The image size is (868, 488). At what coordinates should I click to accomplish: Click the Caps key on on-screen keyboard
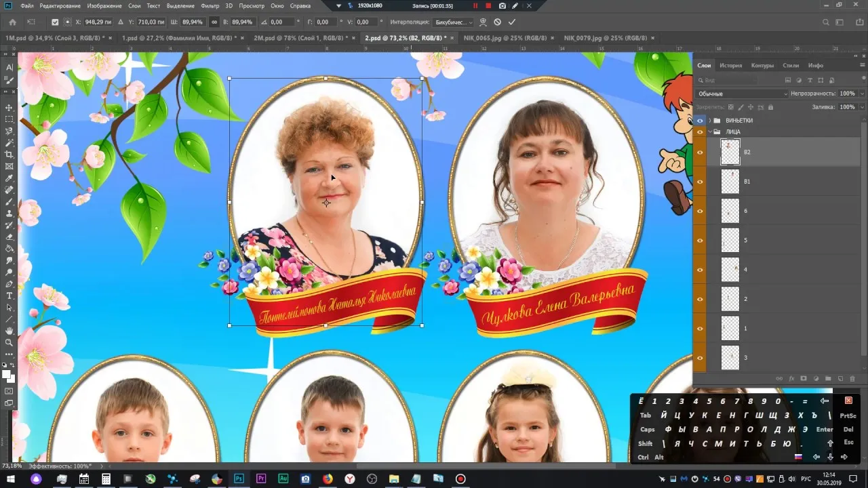648,430
